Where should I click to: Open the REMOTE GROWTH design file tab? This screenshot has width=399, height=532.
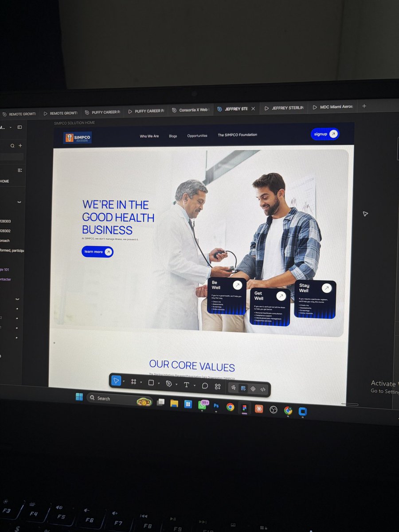(19, 114)
